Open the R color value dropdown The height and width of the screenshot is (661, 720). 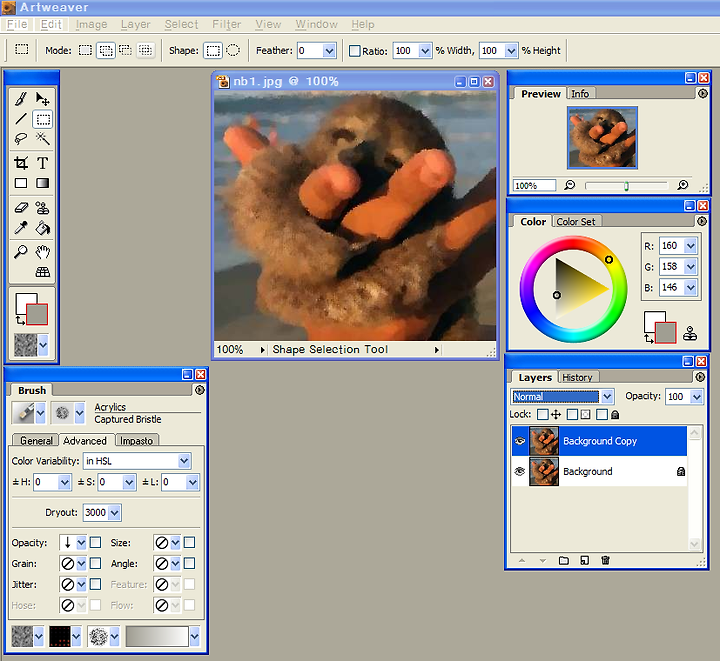pos(691,246)
